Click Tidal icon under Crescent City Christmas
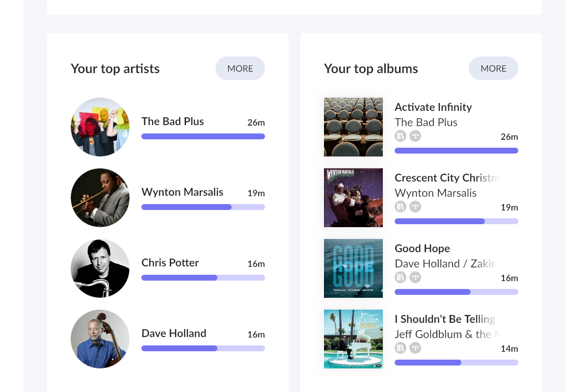 [415, 207]
